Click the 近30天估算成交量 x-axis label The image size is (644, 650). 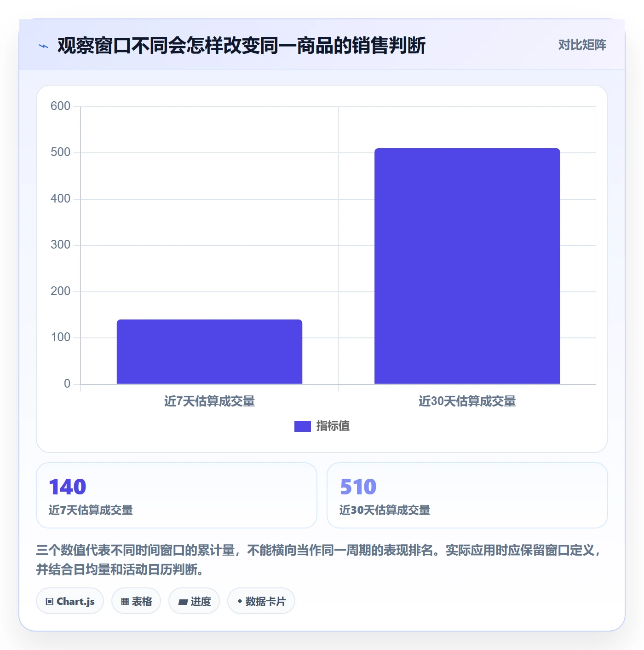[x=467, y=401]
